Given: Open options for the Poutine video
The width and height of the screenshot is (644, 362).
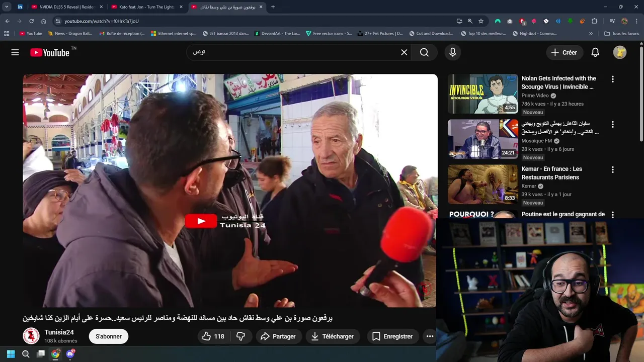Looking at the screenshot, I should pos(612,215).
